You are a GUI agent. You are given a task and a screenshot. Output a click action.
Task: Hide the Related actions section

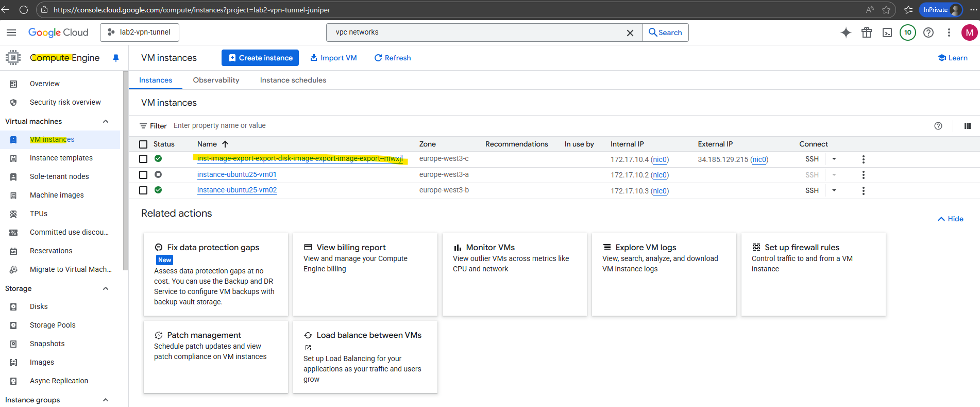click(951, 219)
